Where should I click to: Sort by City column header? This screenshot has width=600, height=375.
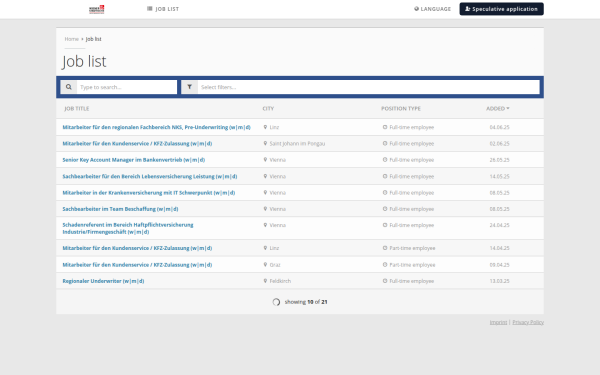[x=268, y=109]
